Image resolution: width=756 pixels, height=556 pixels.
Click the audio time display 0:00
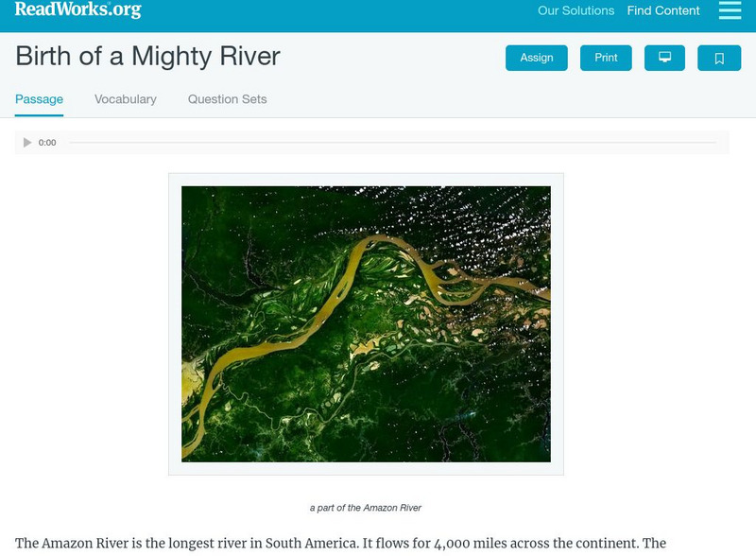(47, 143)
